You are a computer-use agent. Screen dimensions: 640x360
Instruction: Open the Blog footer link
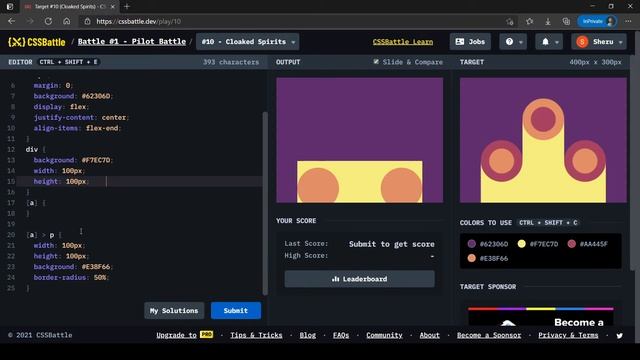(x=308, y=335)
